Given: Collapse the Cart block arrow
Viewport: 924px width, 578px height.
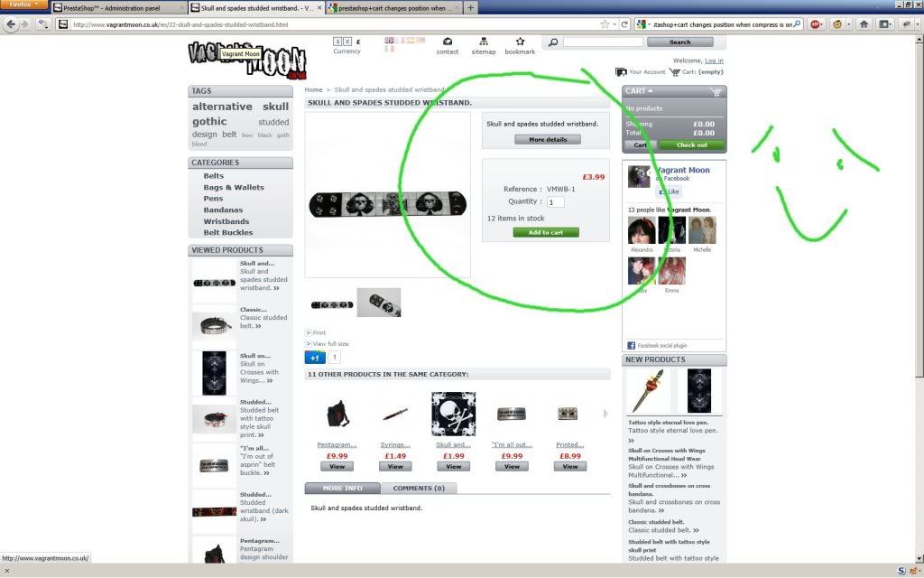Looking at the screenshot, I should (x=651, y=91).
